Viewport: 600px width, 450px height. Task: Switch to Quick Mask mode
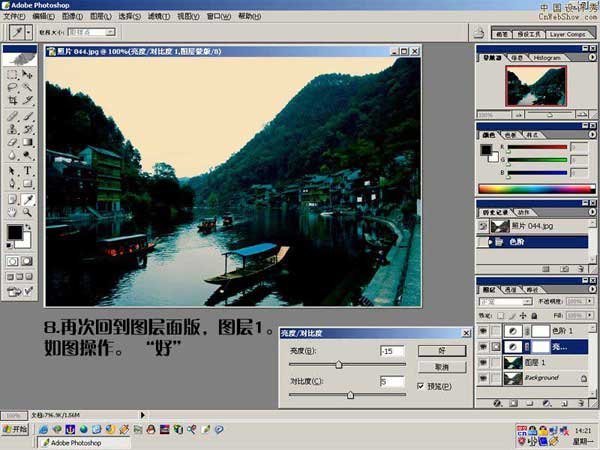(x=27, y=261)
